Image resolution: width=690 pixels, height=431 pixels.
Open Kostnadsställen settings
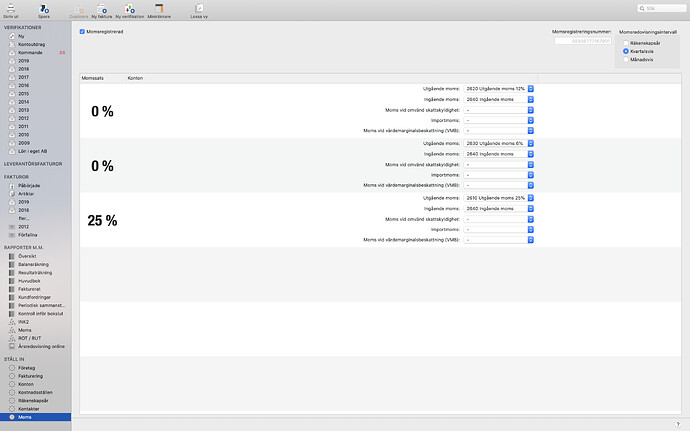(35, 392)
